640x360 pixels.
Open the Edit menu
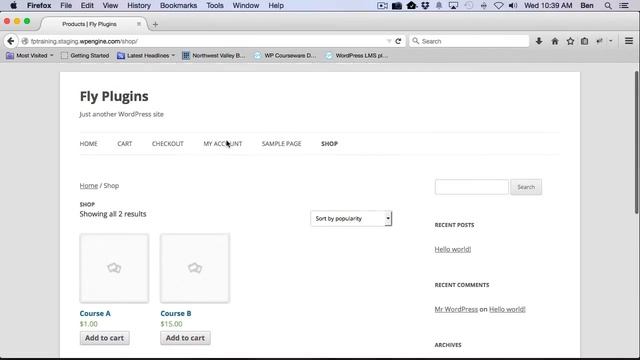pos(87,5)
